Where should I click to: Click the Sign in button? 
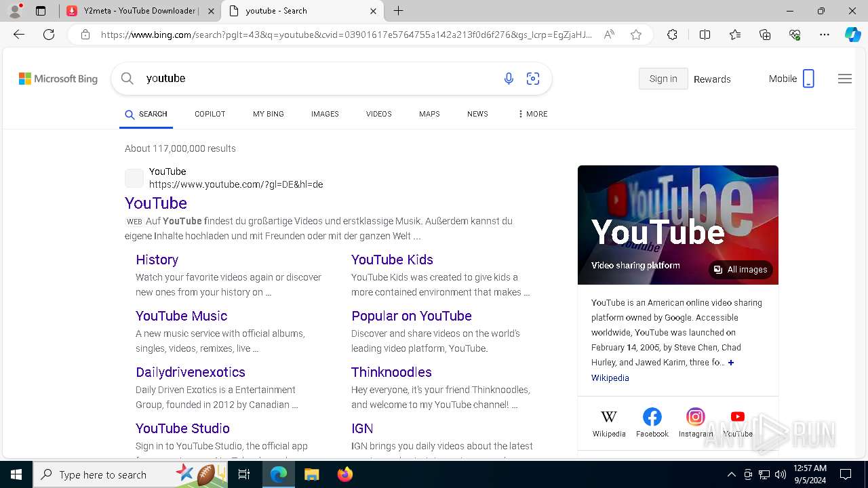663,79
